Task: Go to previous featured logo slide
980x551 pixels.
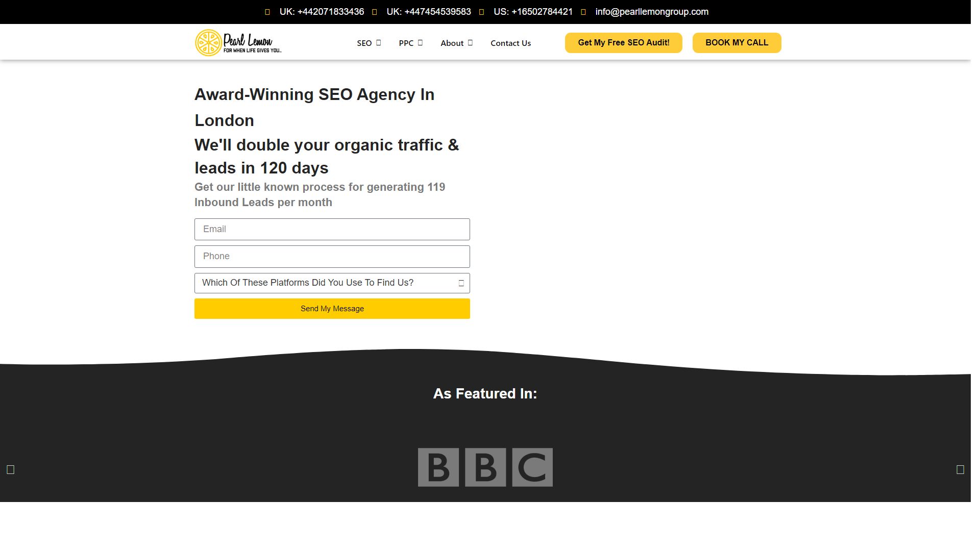Action: pos(10,469)
